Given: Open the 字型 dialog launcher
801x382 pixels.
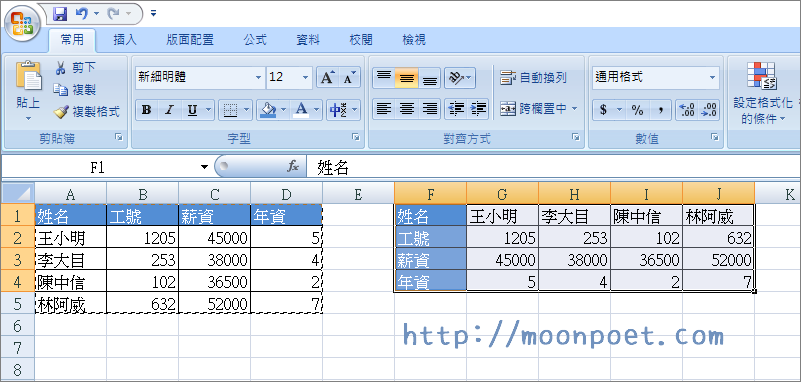Looking at the screenshot, I should [356, 137].
